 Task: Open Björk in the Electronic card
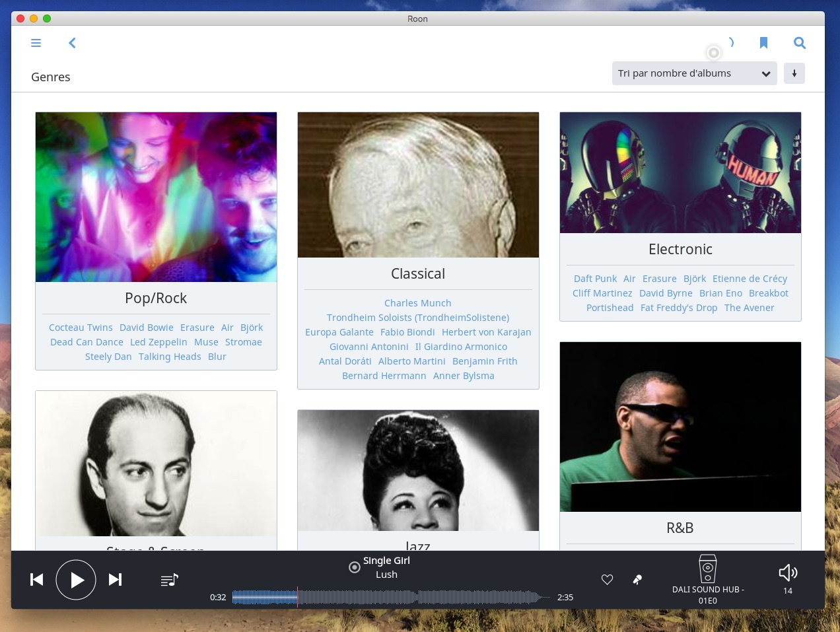[x=695, y=279]
